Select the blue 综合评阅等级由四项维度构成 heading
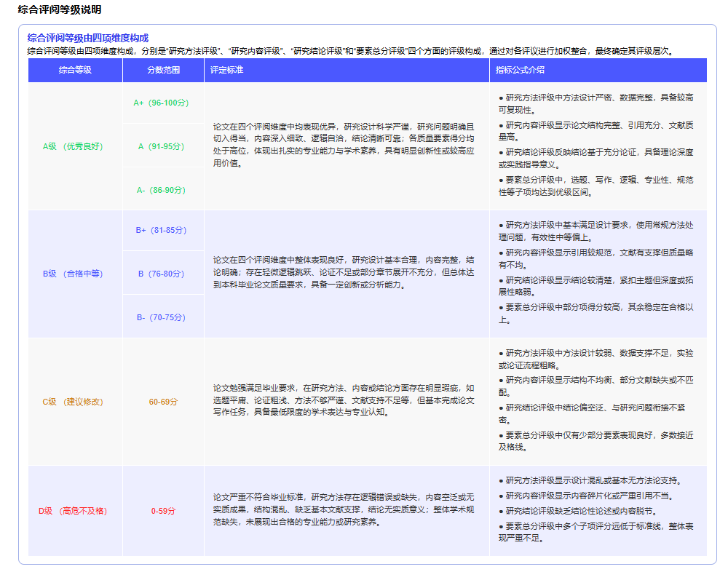Image resolution: width=728 pixels, height=580 pixels. pos(88,38)
